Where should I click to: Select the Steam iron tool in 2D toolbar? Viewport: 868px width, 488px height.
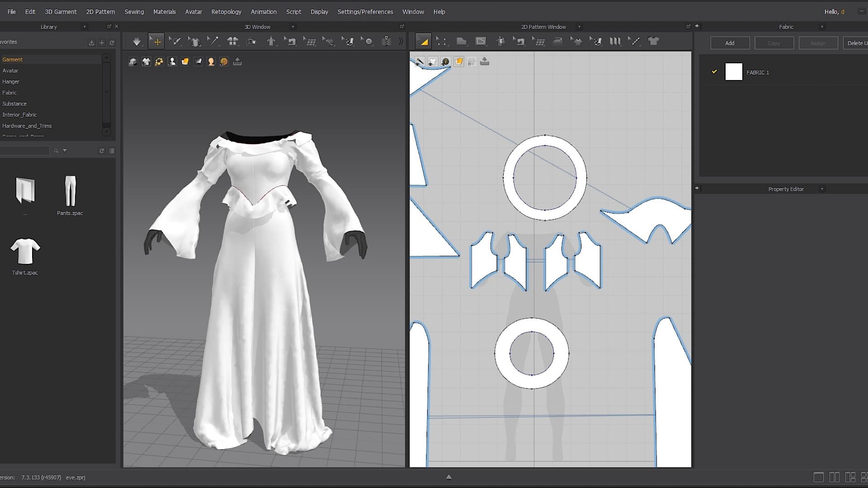tap(558, 42)
